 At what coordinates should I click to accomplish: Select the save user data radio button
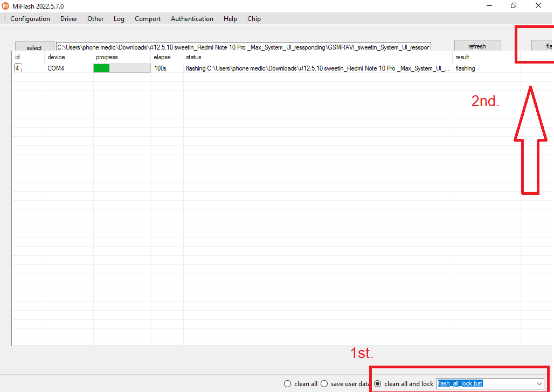pyautogui.click(x=324, y=384)
